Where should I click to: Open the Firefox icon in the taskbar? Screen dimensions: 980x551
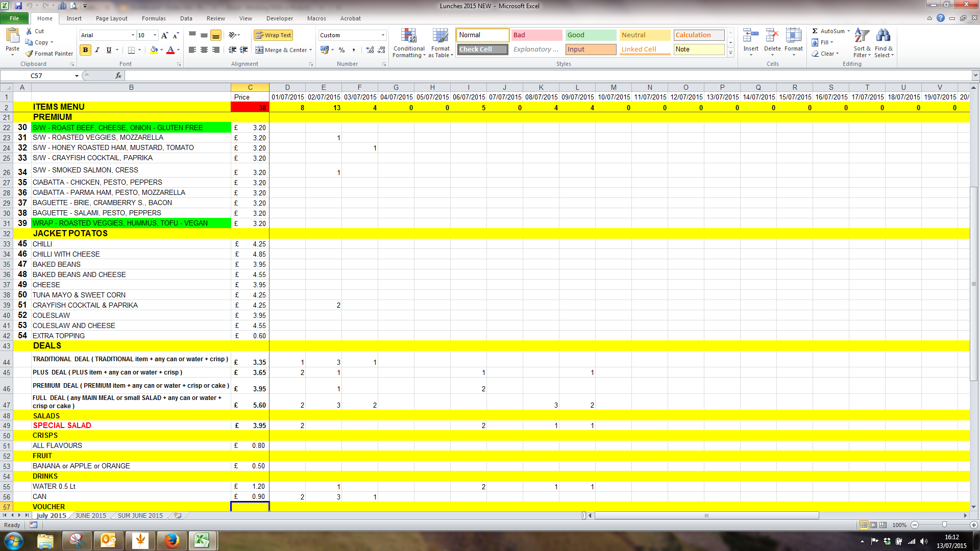tap(172, 540)
